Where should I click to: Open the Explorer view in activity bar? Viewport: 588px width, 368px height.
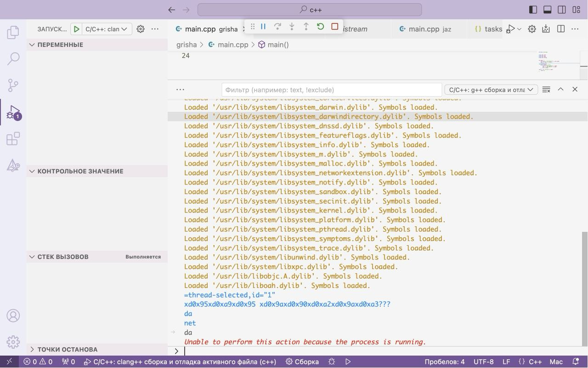[13, 32]
